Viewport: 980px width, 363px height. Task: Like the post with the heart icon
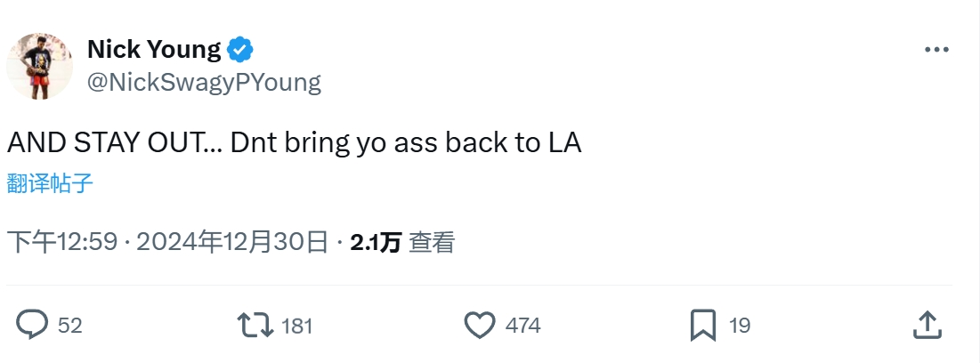tap(480, 325)
